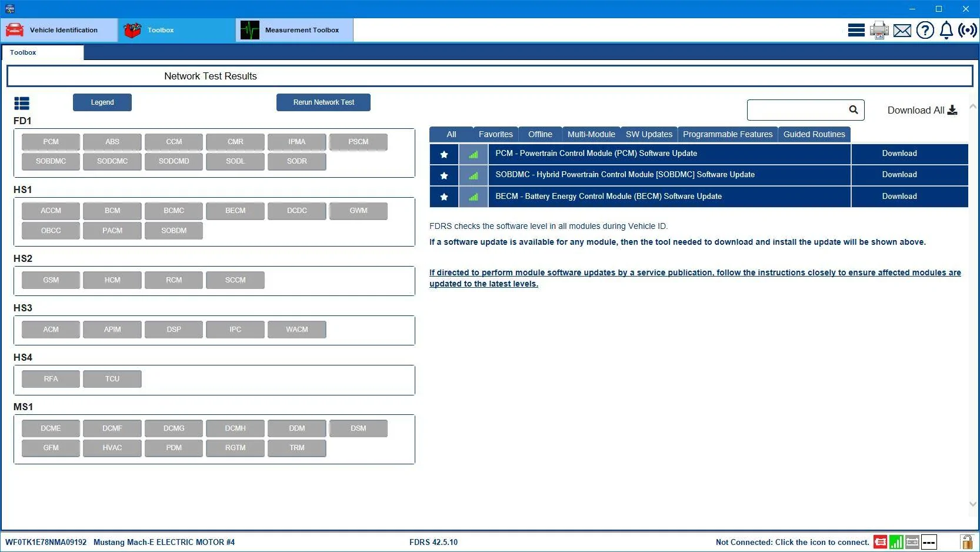Screen dimensions: 980x552
Task: Select the APIM module in HS3
Action: 112,330
